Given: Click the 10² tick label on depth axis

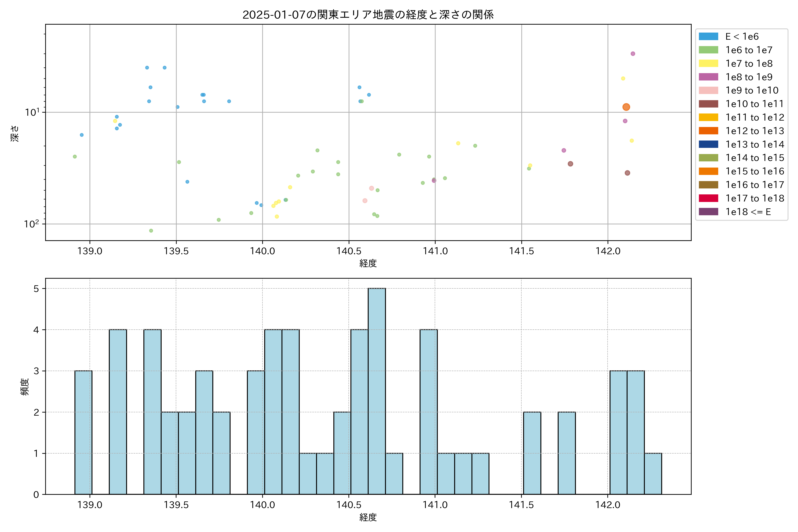Looking at the screenshot, I should coord(31,224).
